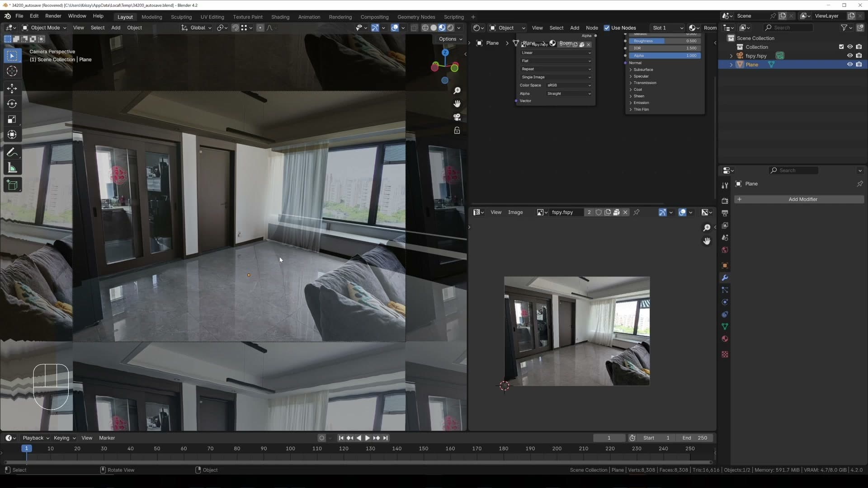This screenshot has width=868, height=488.
Task: Open the Node menu in shader editor
Action: tap(591, 28)
